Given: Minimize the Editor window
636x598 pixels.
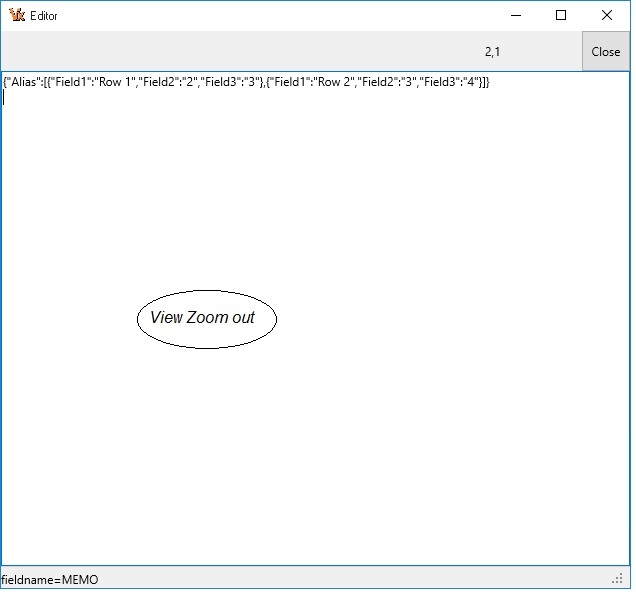Looking at the screenshot, I should click(x=516, y=15).
